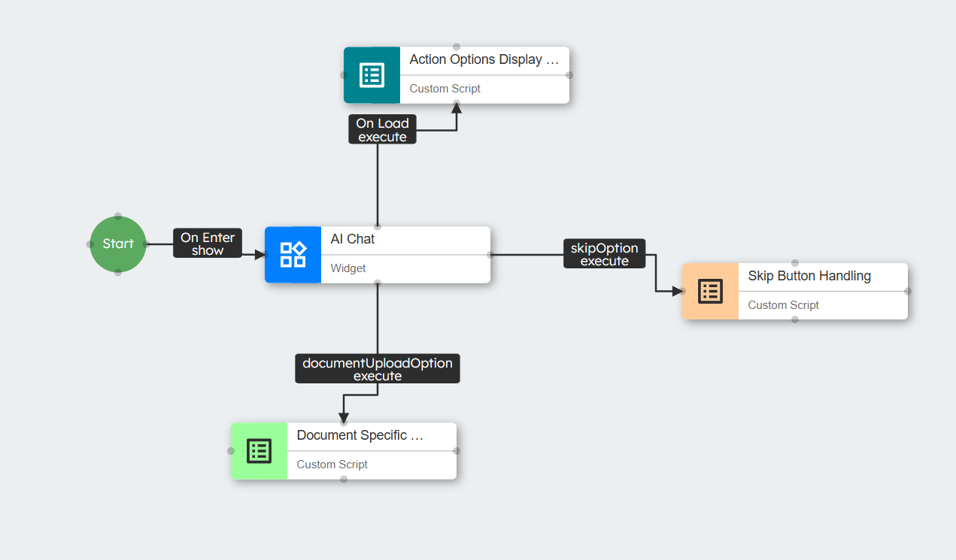Image resolution: width=956 pixels, height=560 pixels.
Task: Click Custom Script subtitle under Skip Button Handling
Action: point(783,305)
